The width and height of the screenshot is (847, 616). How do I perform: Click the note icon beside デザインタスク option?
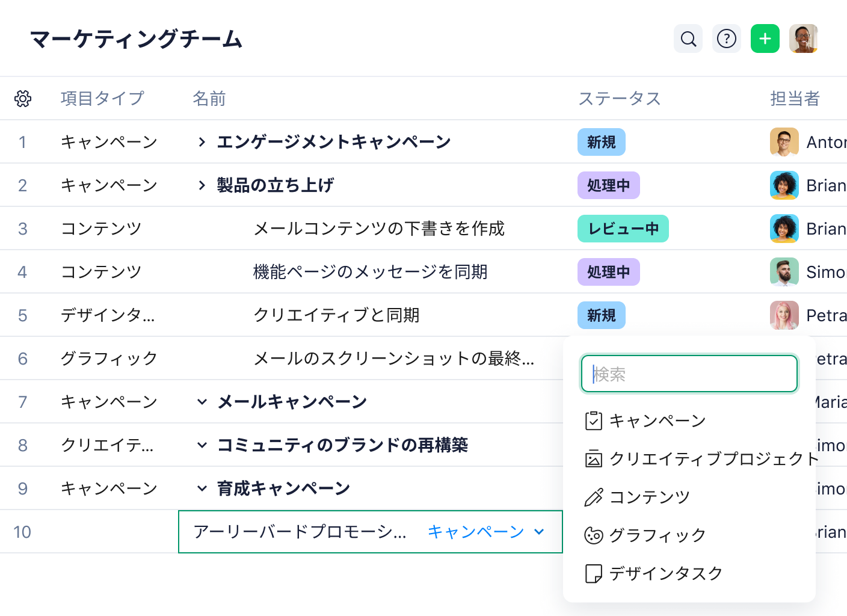[594, 574]
